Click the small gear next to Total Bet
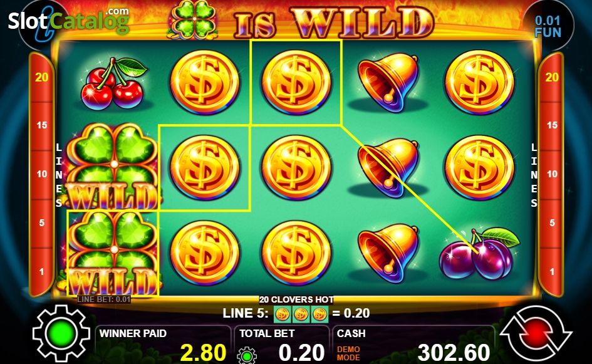 tap(247, 355)
